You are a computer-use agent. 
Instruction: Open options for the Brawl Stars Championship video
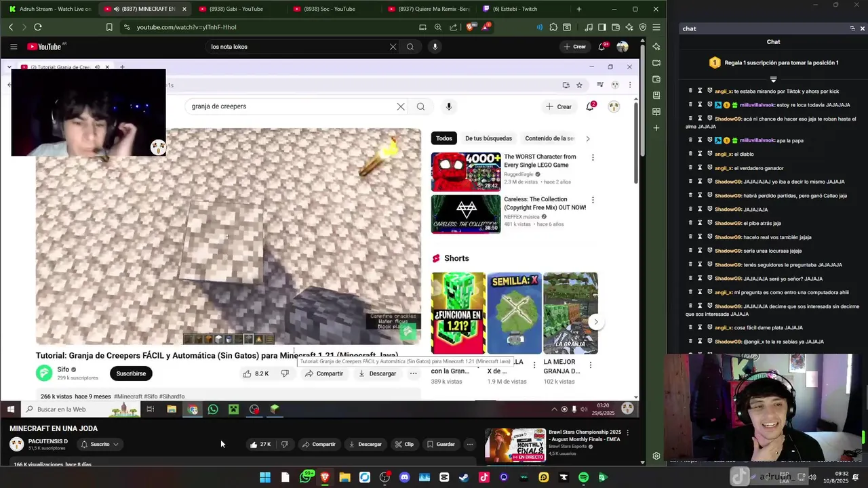point(627,432)
